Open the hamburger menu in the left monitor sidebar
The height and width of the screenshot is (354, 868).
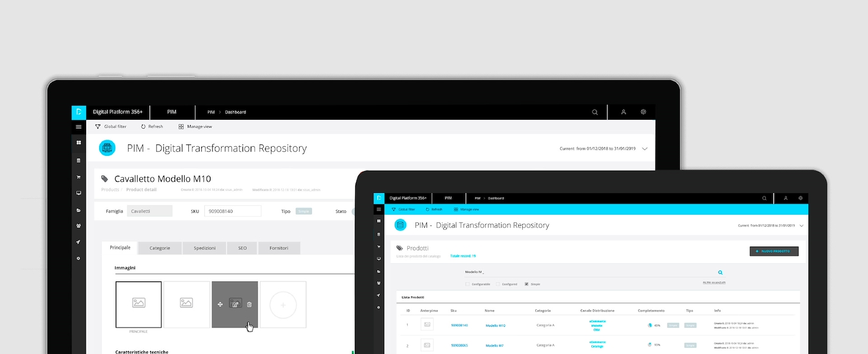point(78,127)
